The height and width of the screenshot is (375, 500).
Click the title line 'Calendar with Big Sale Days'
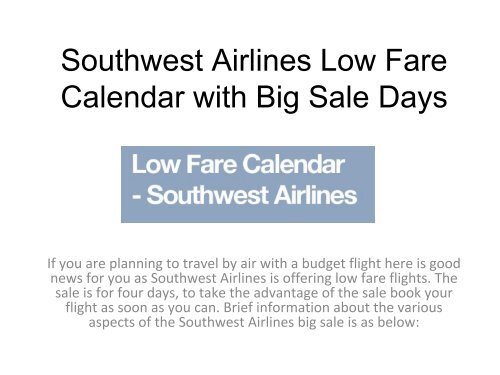tap(254, 97)
